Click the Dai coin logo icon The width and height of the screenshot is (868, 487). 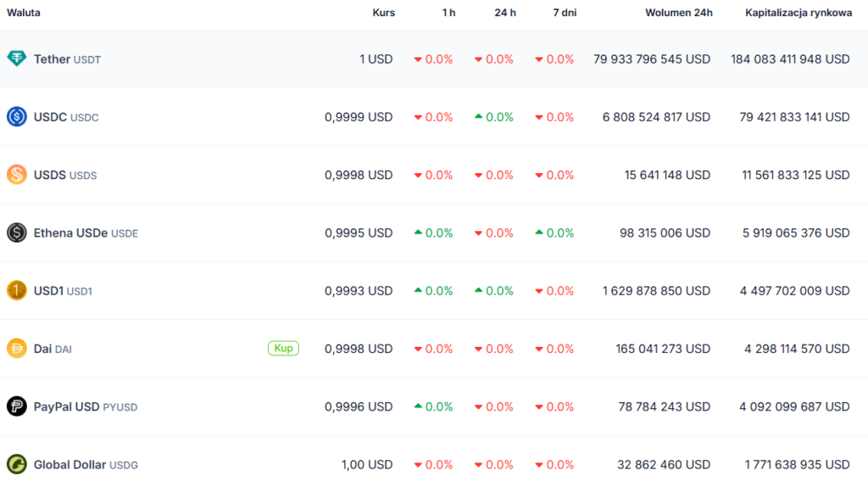coord(17,349)
